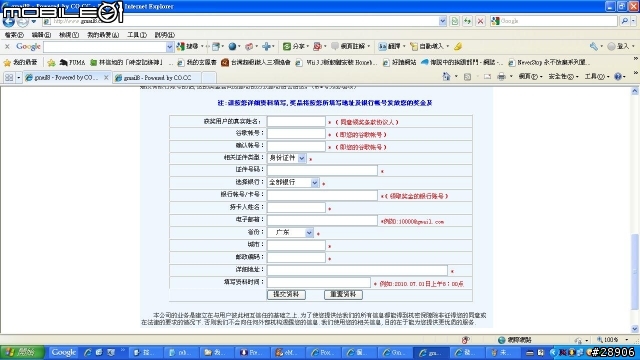
Task: Click the postal code (邮政编码) input field
Action: tap(296, 258)
